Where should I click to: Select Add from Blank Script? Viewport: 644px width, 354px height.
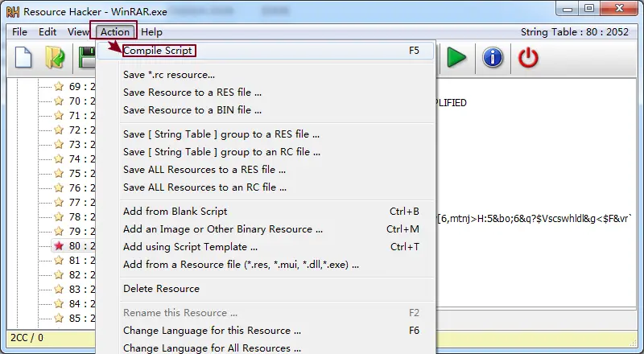(266, 212)
